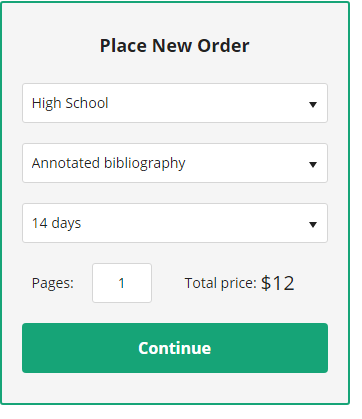Click the arrow beside High School
The image size is (362, 419).
click(x=312, y=105)
